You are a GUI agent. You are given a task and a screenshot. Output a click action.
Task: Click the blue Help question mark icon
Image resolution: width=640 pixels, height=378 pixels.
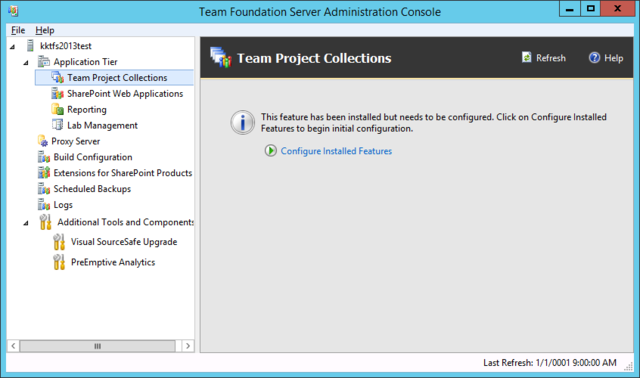594,58
